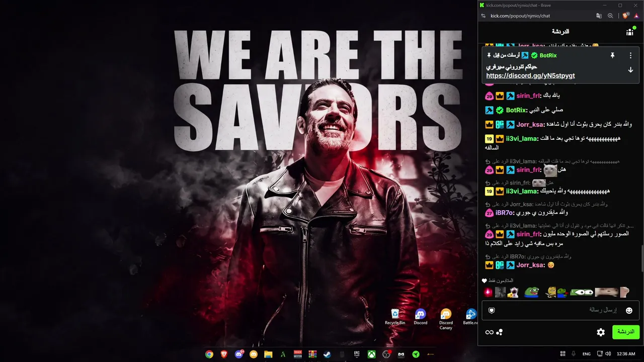This screenshot has width=644, height=362.
Task: Click the emoji picker smiley icon
Action: (629, 311)
